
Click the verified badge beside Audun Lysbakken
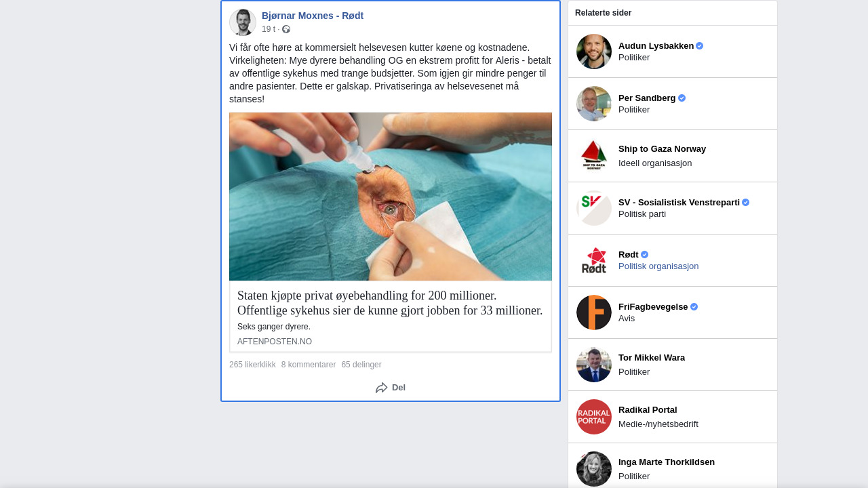pos(700,46)
